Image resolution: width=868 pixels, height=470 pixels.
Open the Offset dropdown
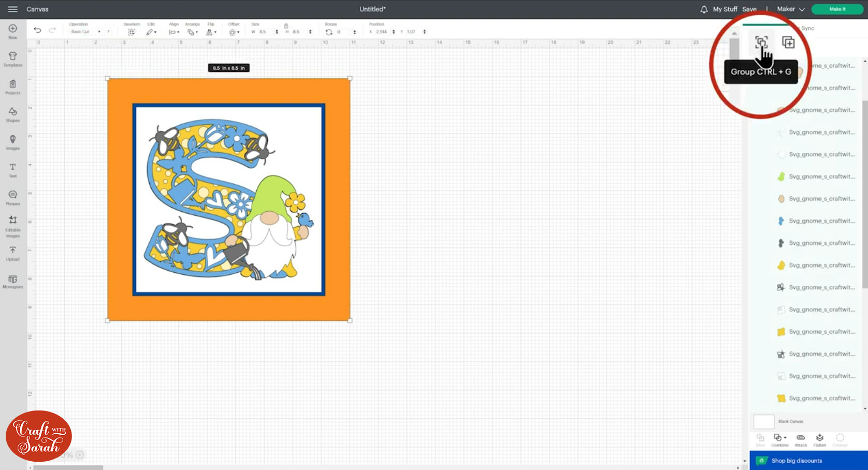234,32
